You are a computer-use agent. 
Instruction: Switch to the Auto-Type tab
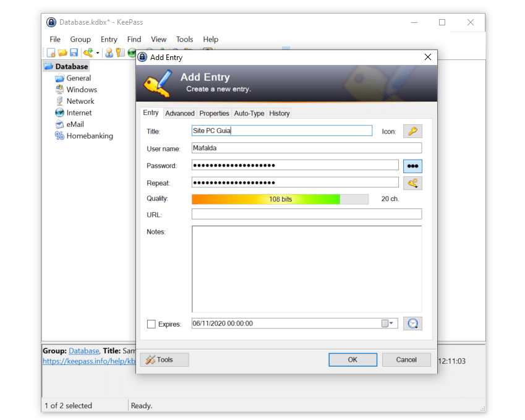tap(249, 113)
